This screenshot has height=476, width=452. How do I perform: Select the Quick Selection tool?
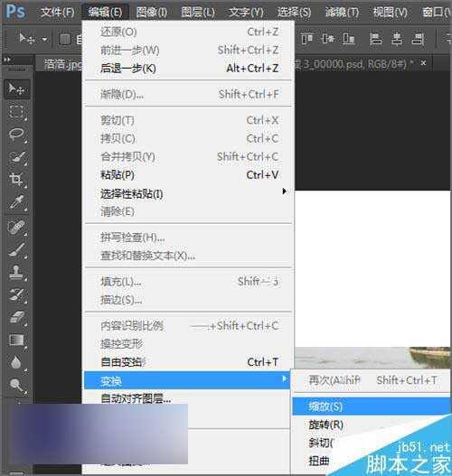16,157
